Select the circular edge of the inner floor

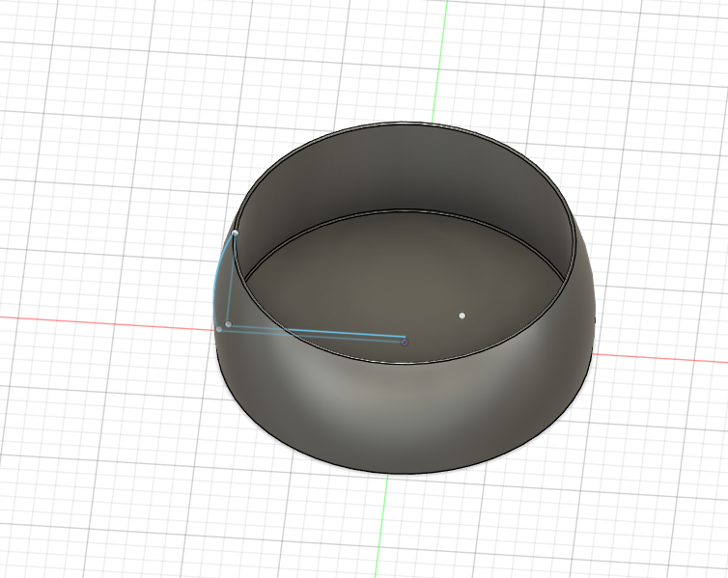point(404,210)
